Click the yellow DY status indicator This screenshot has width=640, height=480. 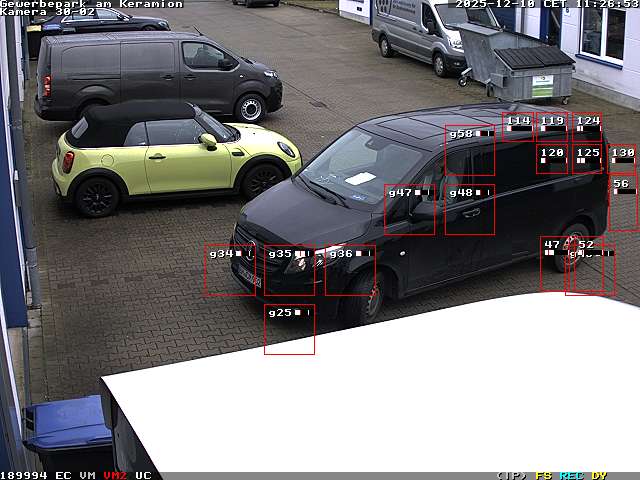click(x=599, y=475)
